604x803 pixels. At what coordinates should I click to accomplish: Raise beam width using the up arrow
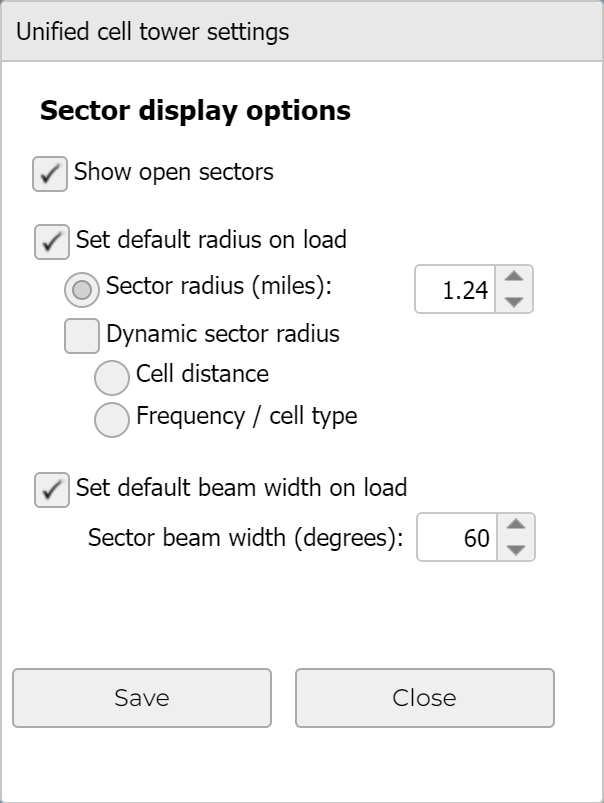pos(515,526)
